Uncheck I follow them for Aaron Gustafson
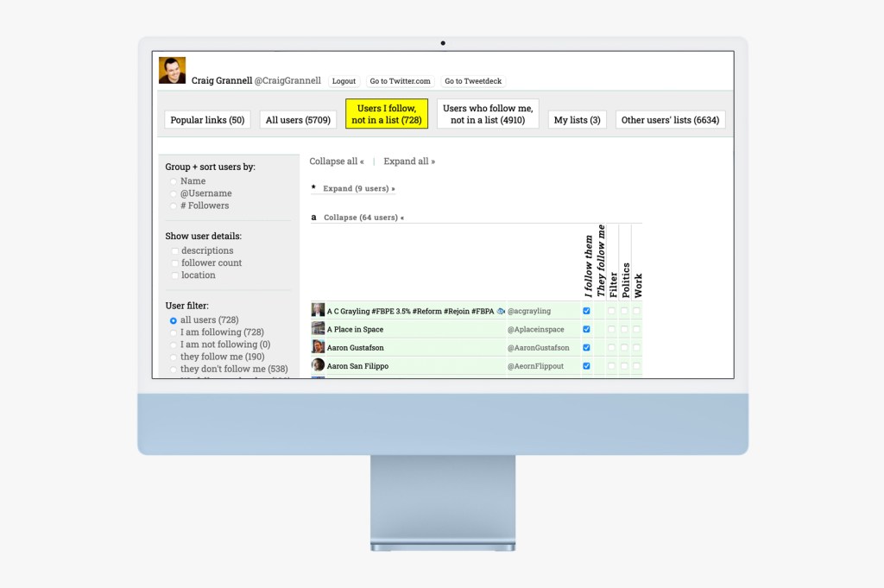 pyautogui.click(x=586, y=347)
